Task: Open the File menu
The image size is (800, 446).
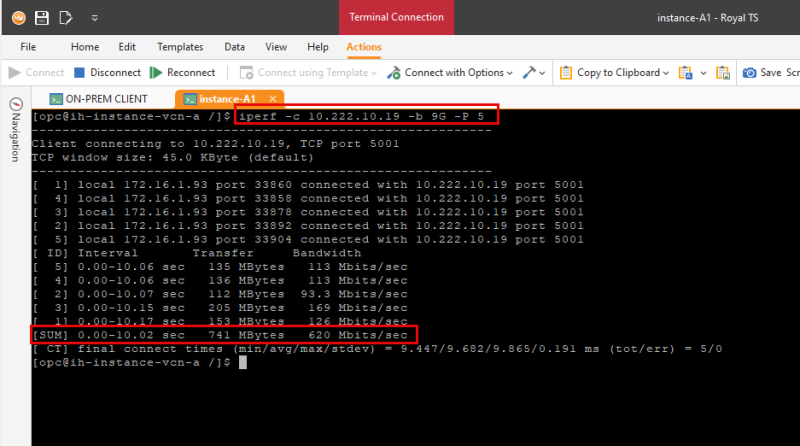Action: point(28,47)
